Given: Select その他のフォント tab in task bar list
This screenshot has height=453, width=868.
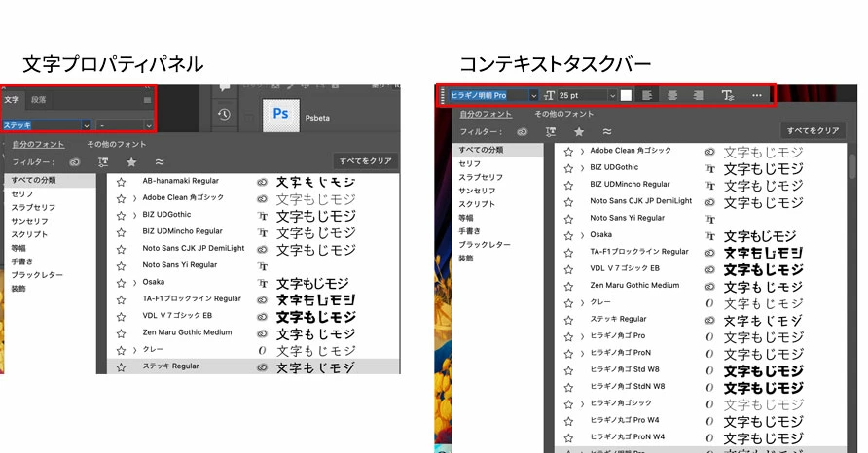Looking at the screenshot, I should pos(563,114).
